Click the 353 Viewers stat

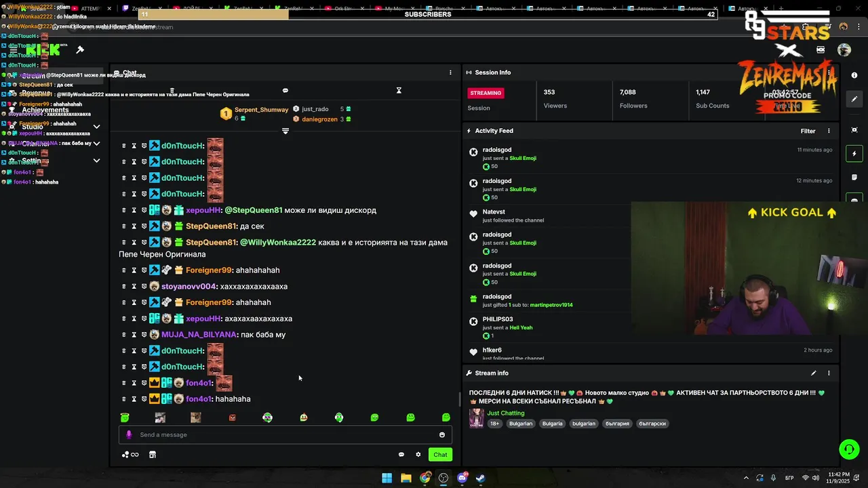tap(555, 99)
